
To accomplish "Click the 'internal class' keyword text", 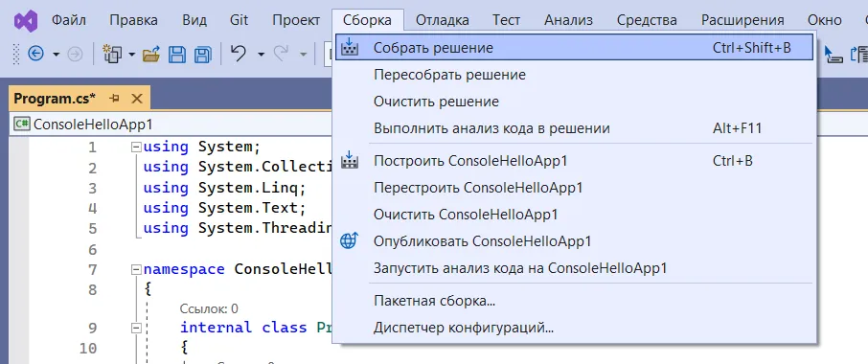I will 243,328.
